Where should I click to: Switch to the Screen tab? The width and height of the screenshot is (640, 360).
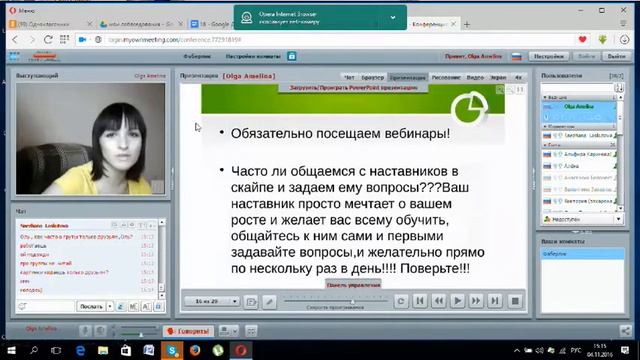[x=498, y=77]
